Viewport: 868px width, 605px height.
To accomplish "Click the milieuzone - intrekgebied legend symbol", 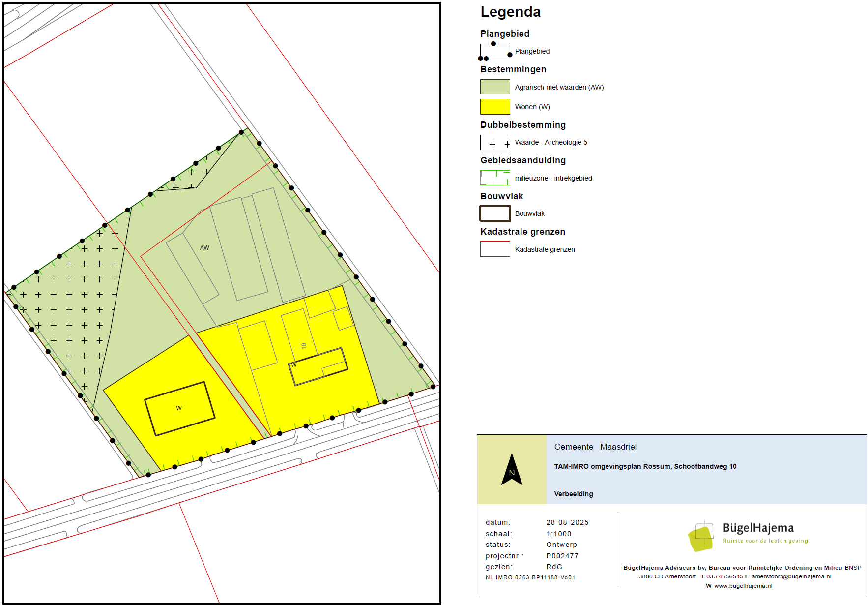I will click(x=495, y=178).
